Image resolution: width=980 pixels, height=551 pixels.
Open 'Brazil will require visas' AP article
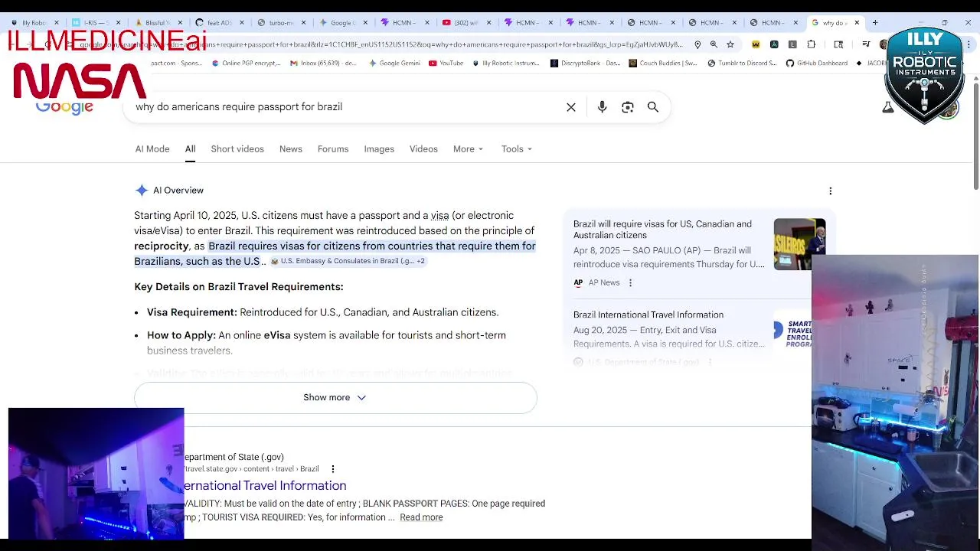coord(662,230)
